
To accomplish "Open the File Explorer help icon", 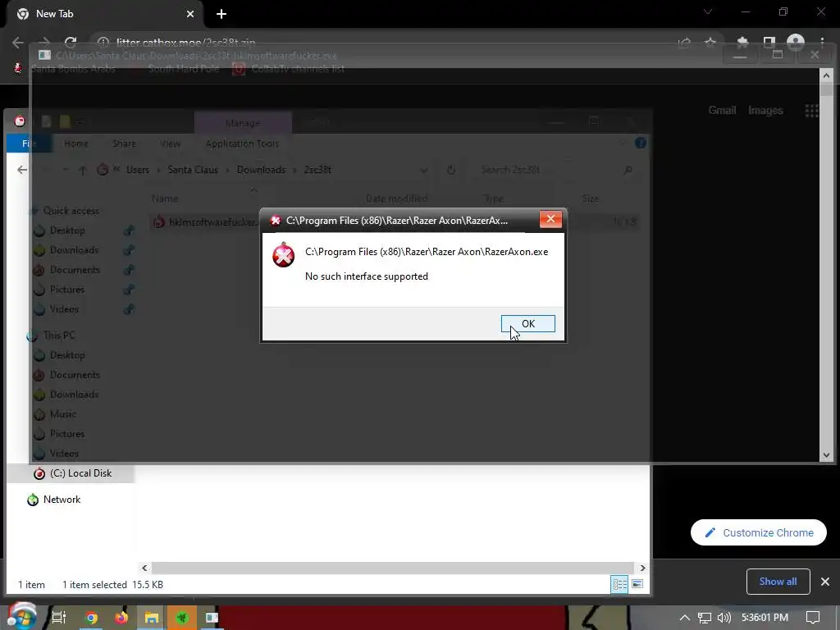I will (x=640, y=143).
